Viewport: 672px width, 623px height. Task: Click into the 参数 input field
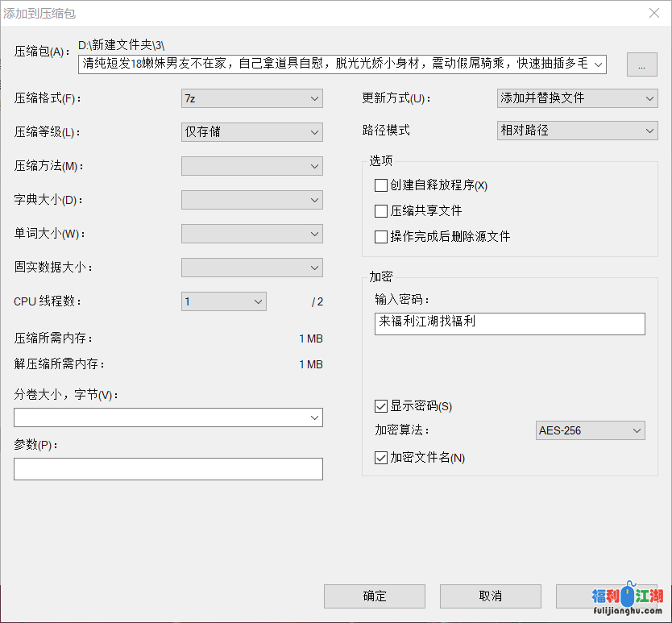[168, 469]
